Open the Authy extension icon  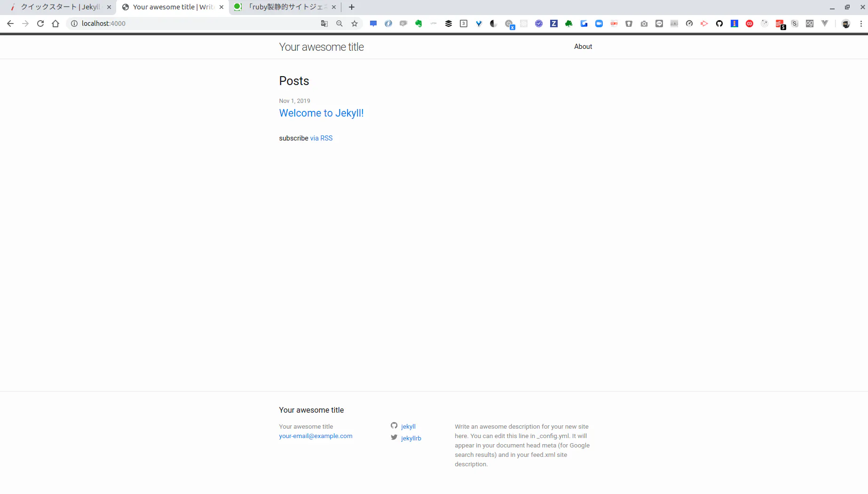750,23
